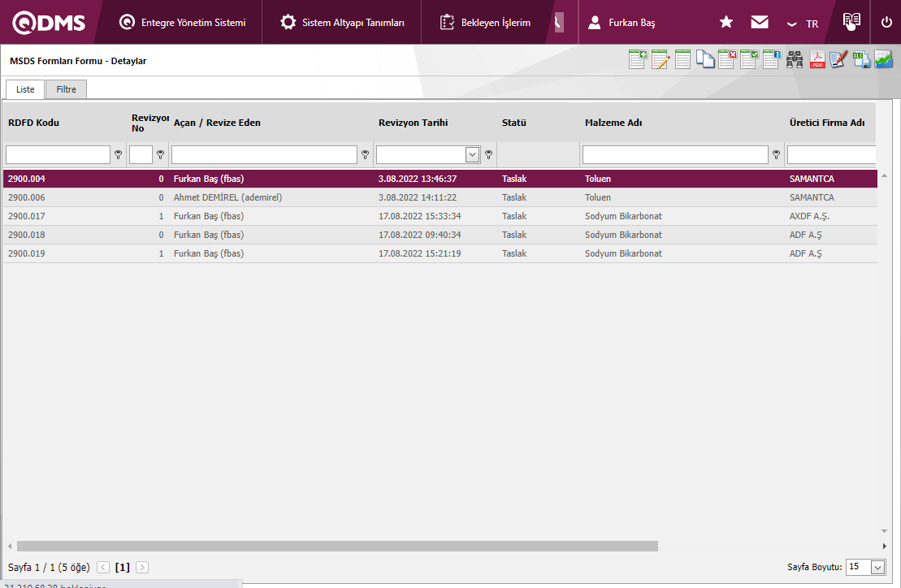Viewport: 901px width, 588px height.
Task: Switch to the Filtre tab
Action: pyautogui.click(x=66, y=89)
